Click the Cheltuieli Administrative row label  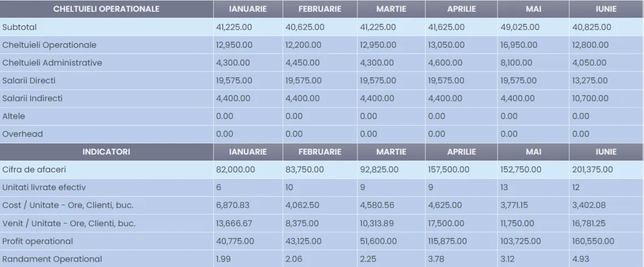52,63
